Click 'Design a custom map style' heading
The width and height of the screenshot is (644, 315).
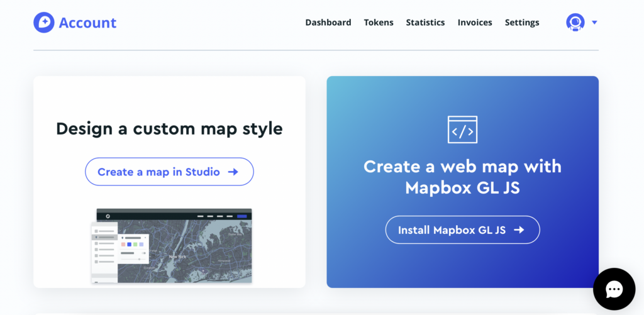[x=169, y=129]
